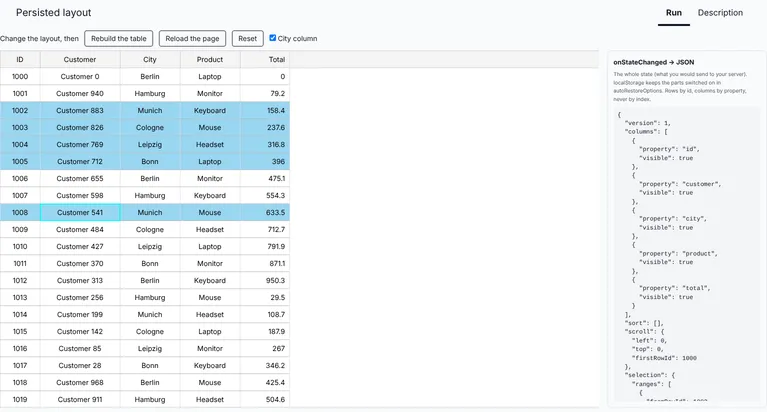The height and width of the screenshot is (412, 767).
Task: Select cell with ID 1000
Action: coord(20,76)
